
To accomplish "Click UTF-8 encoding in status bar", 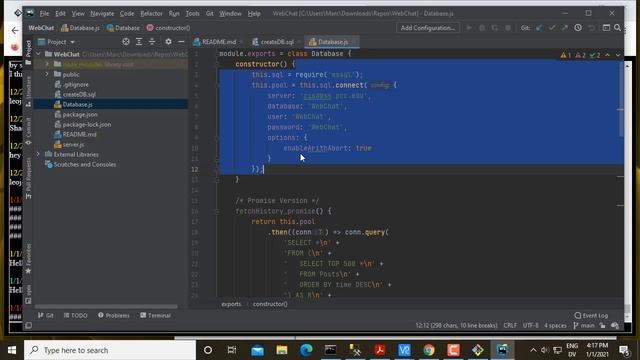I will pyautogui.click(x=531, y=325).
